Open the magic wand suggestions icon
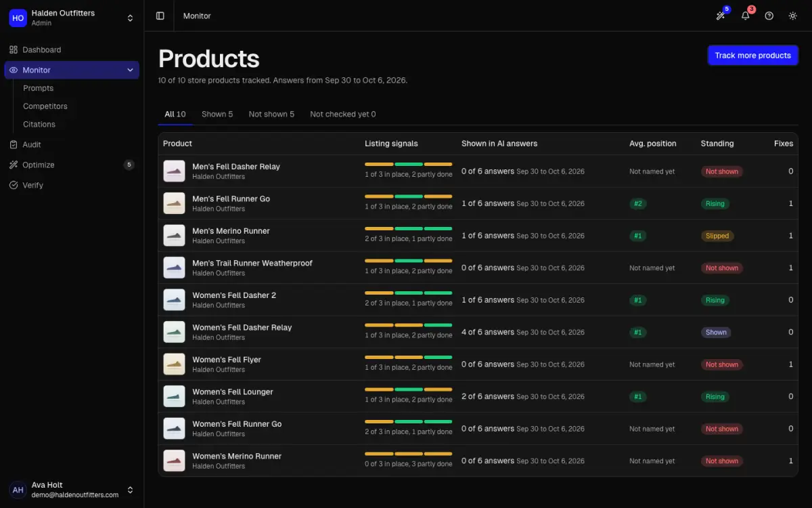Image resolution: width=812 pixels, height=508 pixels. (721, 16)
